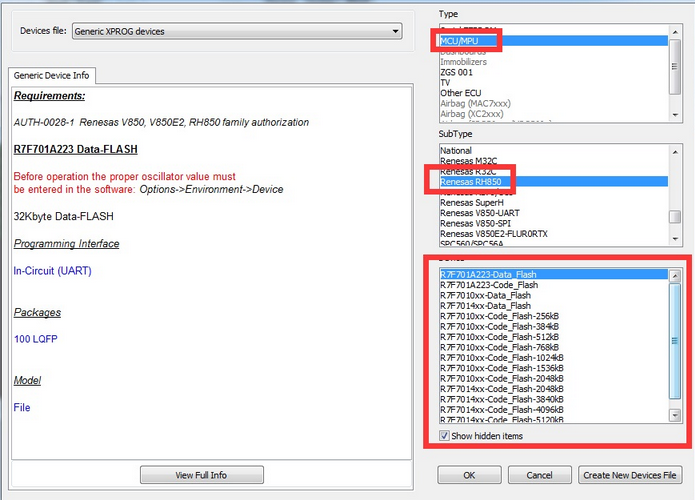Click the File text under Model
The height and width of the screenshot is (500, 695).
[22, 407]
